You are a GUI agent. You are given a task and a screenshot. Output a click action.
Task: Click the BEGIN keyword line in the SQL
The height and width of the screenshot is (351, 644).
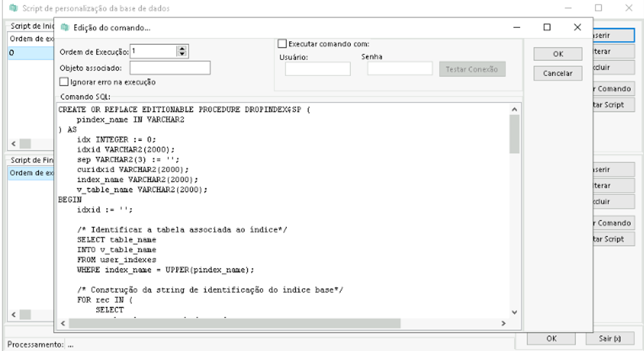70,199
